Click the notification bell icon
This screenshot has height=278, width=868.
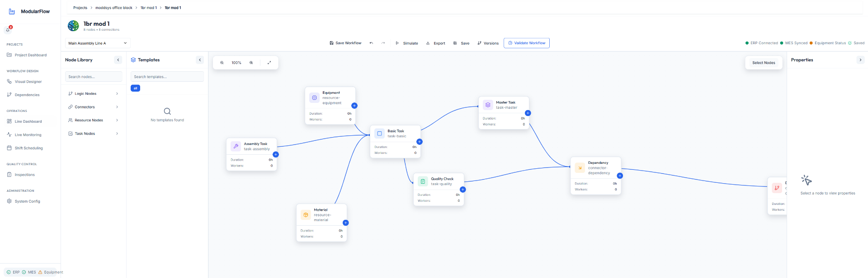pos(8,30)
